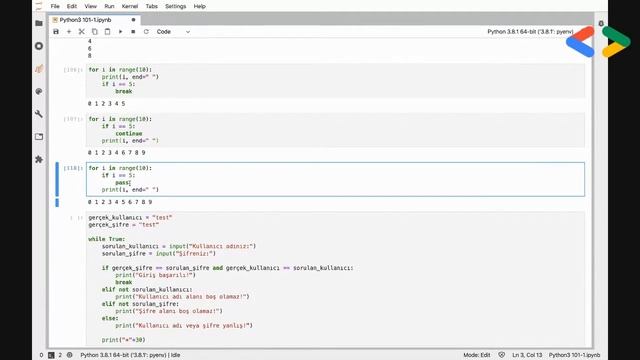Open the running terminals and kernels sidebar icon

tap(39, 46)
